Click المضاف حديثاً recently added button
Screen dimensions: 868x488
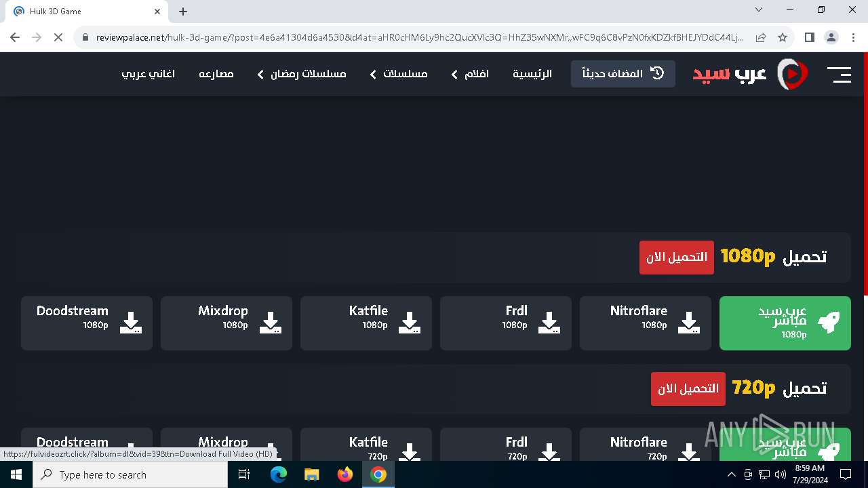(623, 74)
